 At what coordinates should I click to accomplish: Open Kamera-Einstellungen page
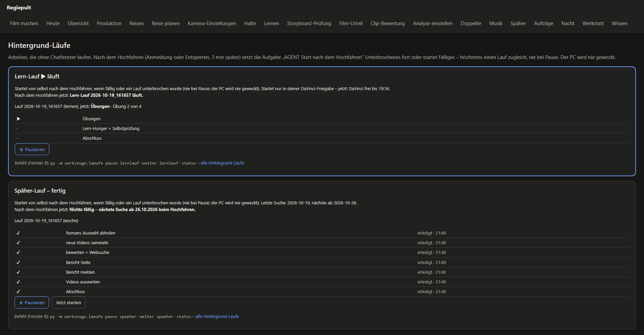coord(212,23)
